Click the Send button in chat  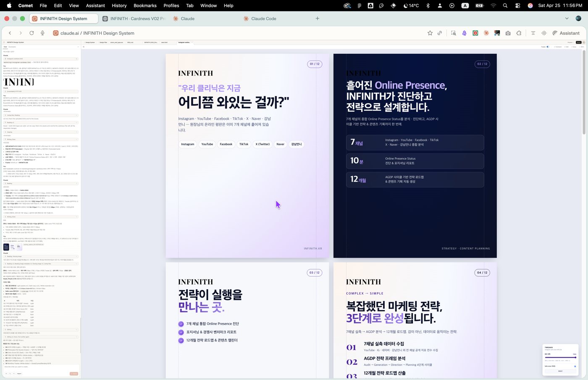74,374
